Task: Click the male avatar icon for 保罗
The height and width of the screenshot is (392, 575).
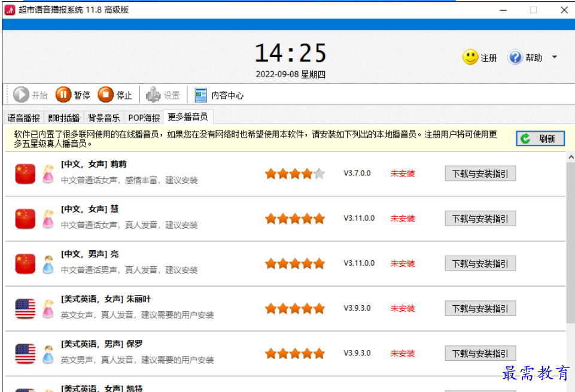Action: click(x=48, y=354)
